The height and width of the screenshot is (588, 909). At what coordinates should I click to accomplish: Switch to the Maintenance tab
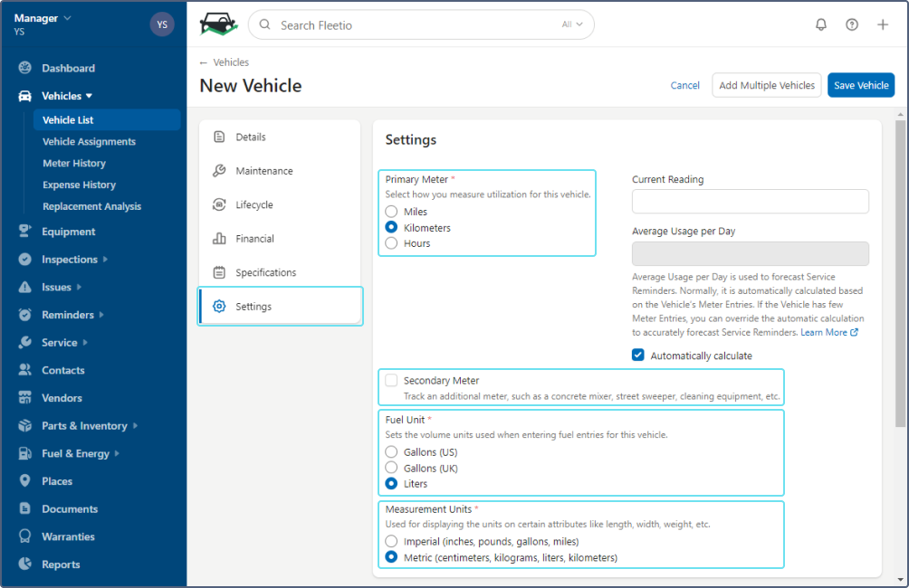pos(263,171)
